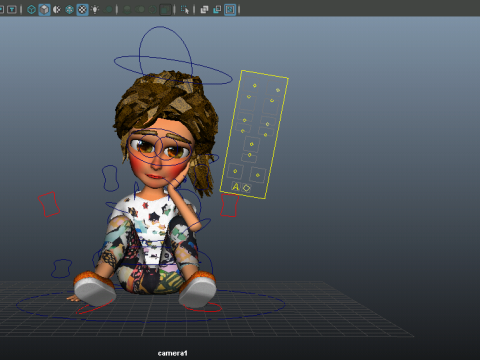Click the isolate select cursor icon
Image resolution: width=480 pixels, height=360 pixels.
click(x=185, y=10)
